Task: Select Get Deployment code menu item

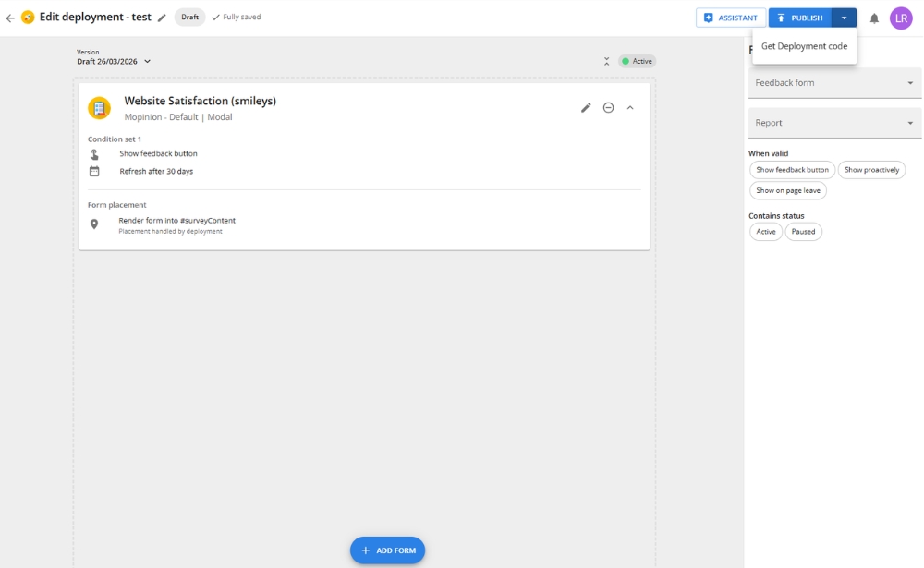Action: (x=804, y=45)
